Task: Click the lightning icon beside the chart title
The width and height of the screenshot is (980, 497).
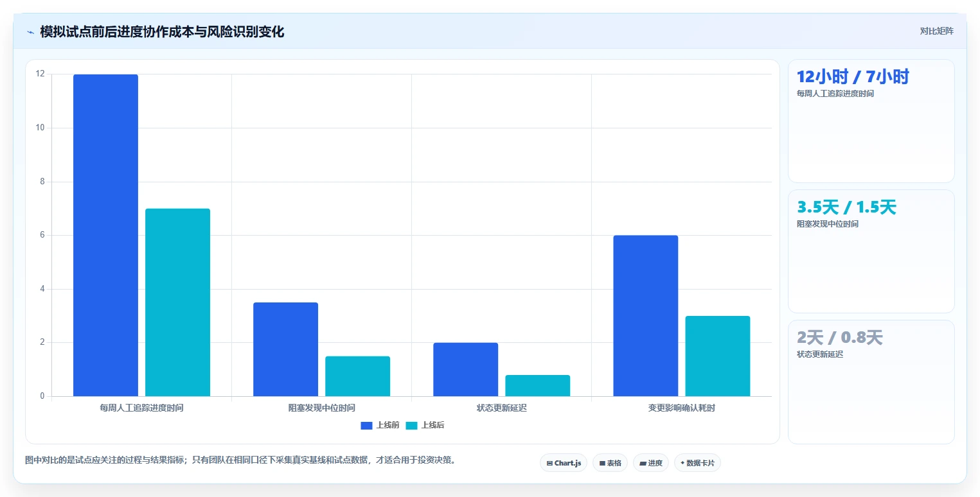Action: (30, 32)
